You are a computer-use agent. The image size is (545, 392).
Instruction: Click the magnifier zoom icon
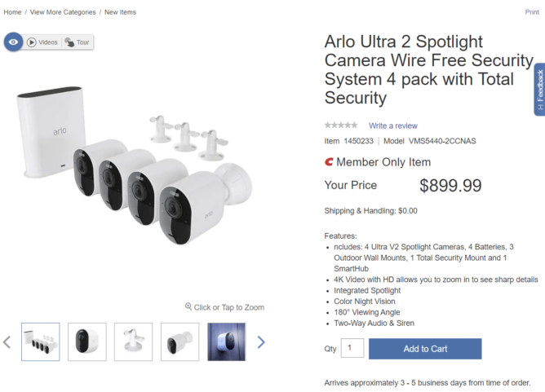188,307
